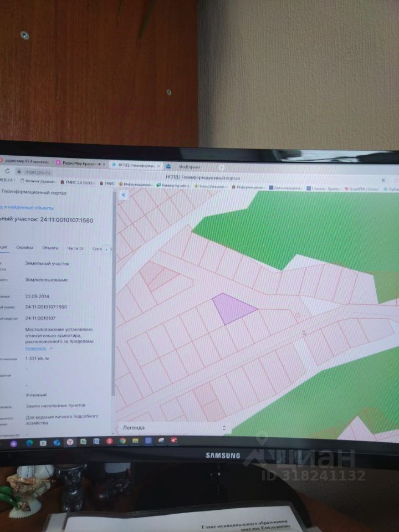
Task: Open the 'iLovePDF' bookmark
Action: tap(361, 189)
